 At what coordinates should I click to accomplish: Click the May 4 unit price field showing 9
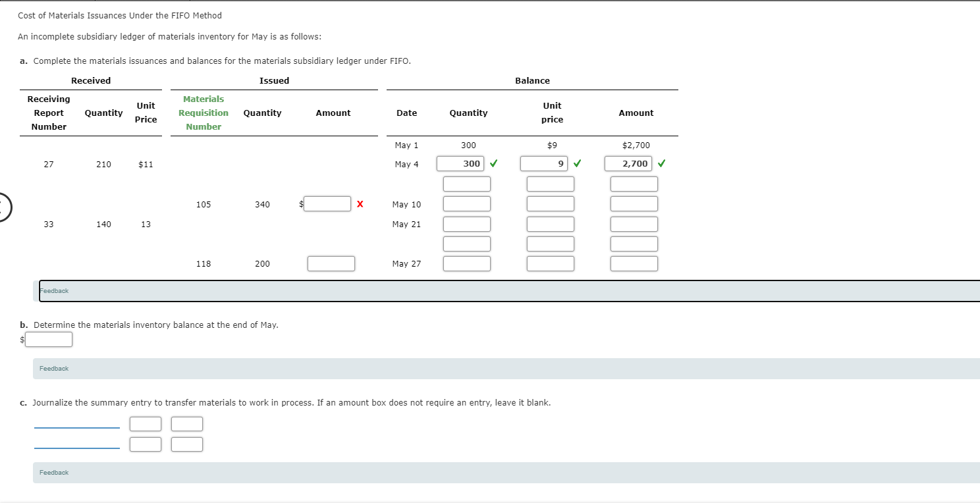click(544, 163)
